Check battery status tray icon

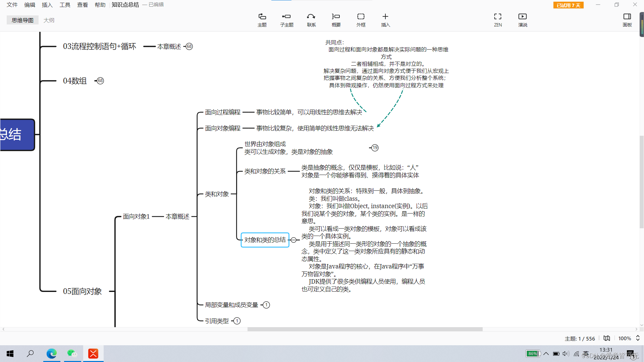(556, 354)
